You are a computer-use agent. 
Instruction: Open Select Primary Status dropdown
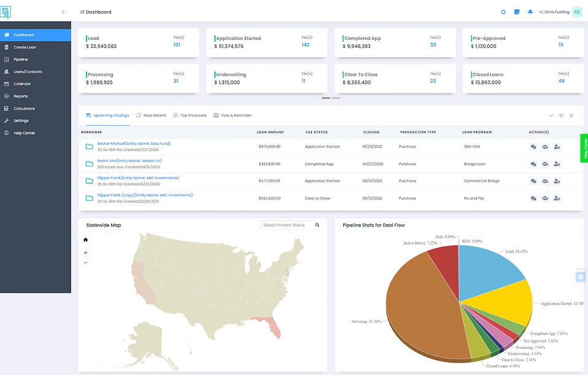point(287,225)
